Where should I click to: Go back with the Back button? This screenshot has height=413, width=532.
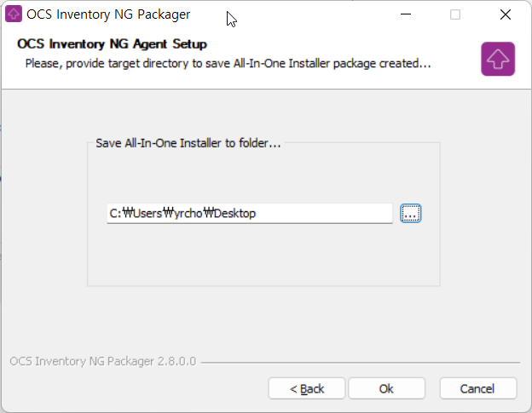pyautogui.click(x=307, y=388)
